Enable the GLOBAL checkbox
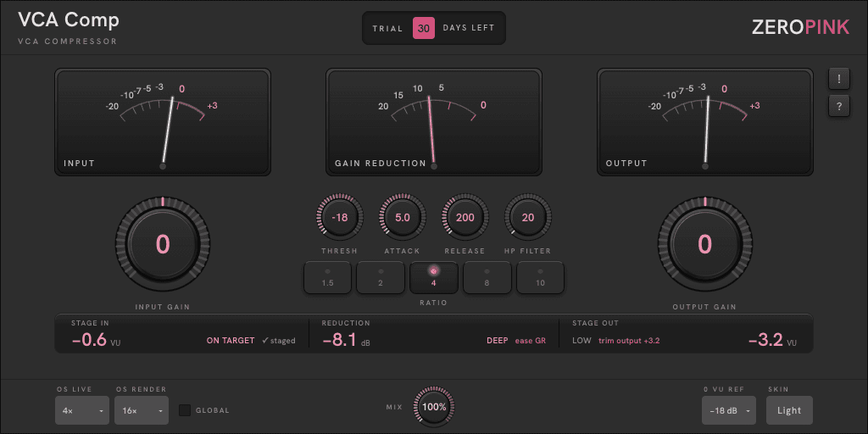The height and width of the screenshot is (434, 868). click(x=185, y=410)
